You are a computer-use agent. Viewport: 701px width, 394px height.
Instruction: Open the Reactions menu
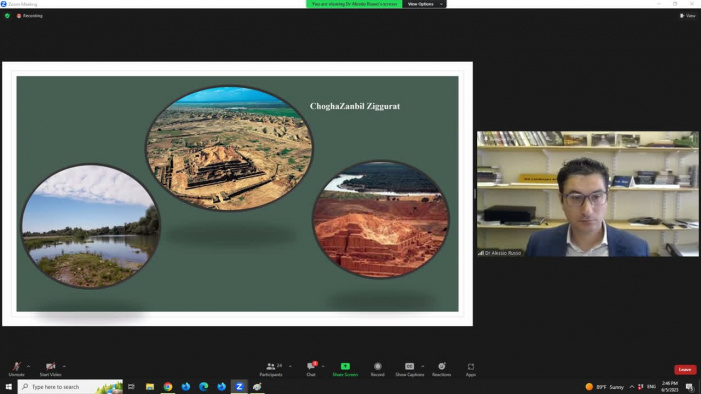click(x=441, y=369)
